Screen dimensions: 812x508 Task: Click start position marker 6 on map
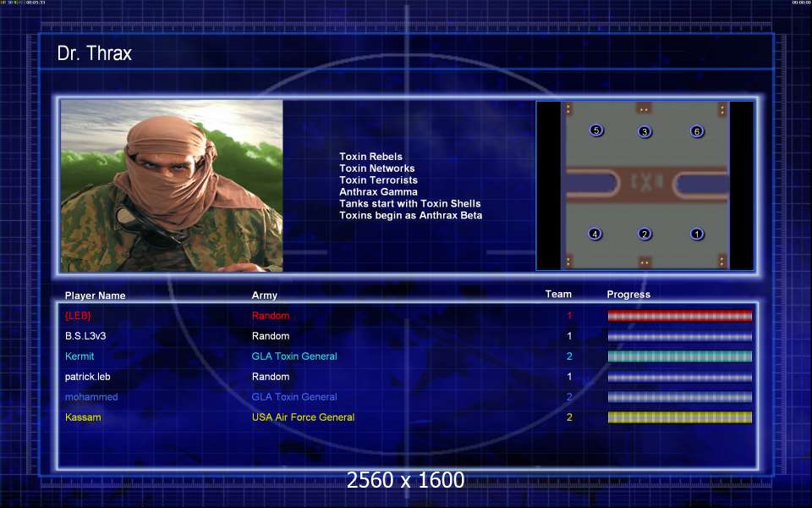pyautogui.click(x=697, y=131)
